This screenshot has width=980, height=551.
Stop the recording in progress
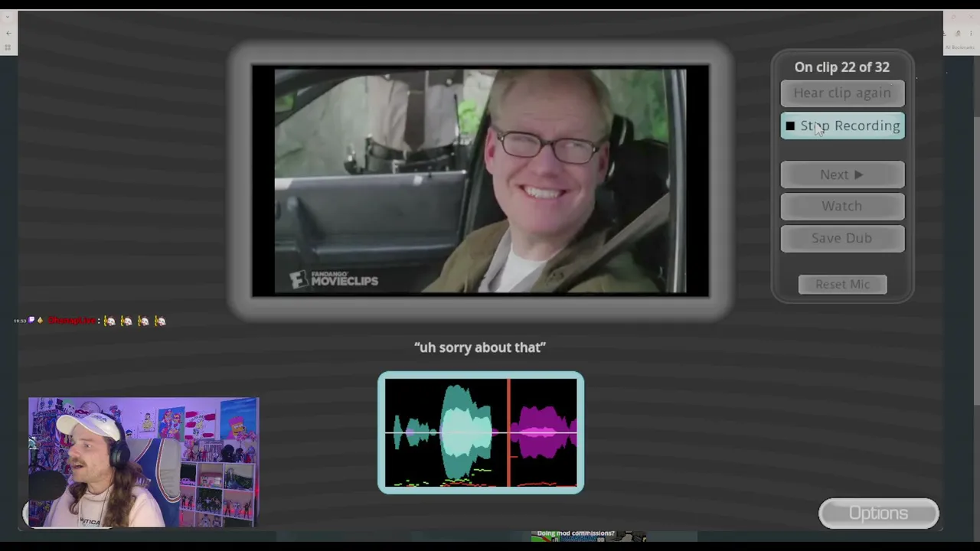point(842,126)
